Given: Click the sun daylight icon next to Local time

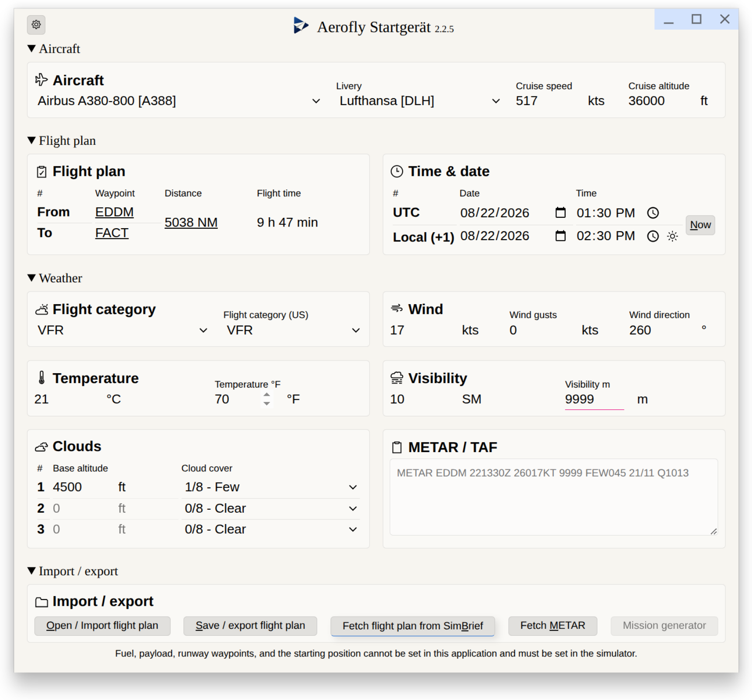Looking at the screenshot, I should [673, 237].
